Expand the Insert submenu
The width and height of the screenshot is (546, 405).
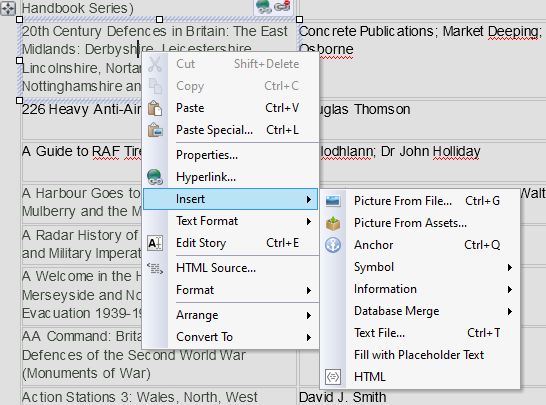tap(231, 199)
